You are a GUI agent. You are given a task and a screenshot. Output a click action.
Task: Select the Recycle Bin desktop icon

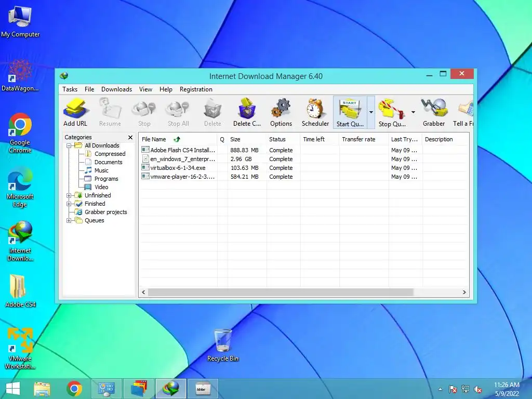223,345
